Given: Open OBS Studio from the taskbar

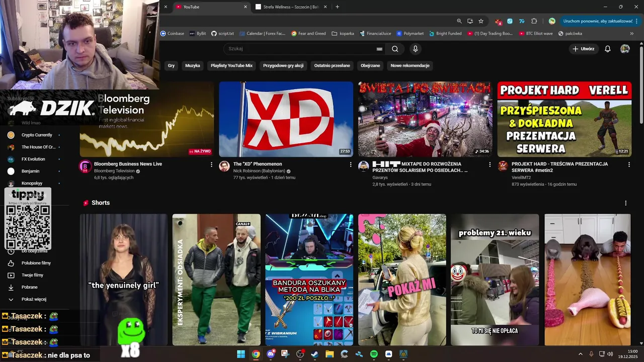Looking at the screenshot, I should click(300, 354).
